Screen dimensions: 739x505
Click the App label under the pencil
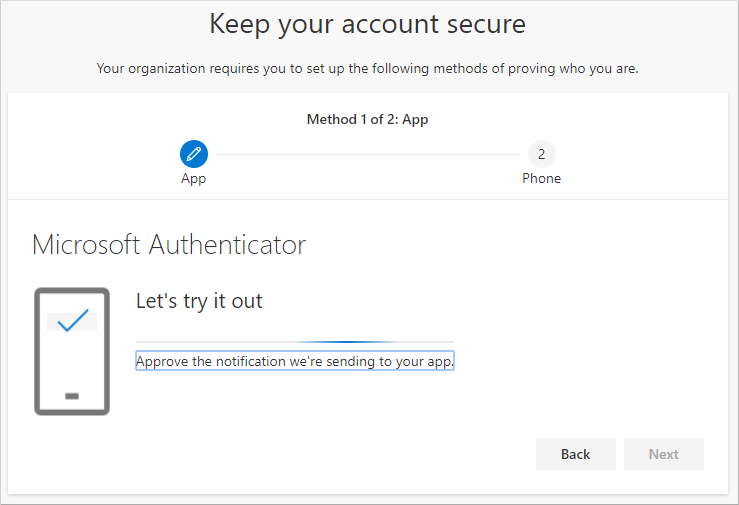coord(194,179)
